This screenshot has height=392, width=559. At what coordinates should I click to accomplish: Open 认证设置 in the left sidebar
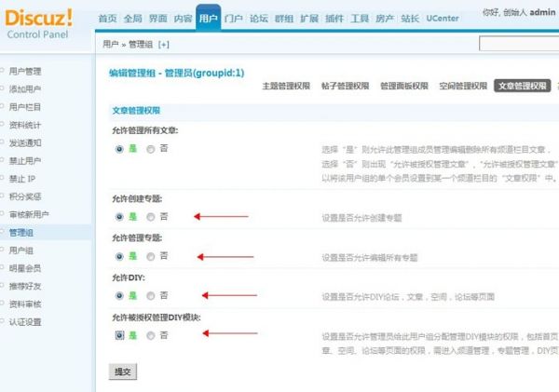point(25,322)
